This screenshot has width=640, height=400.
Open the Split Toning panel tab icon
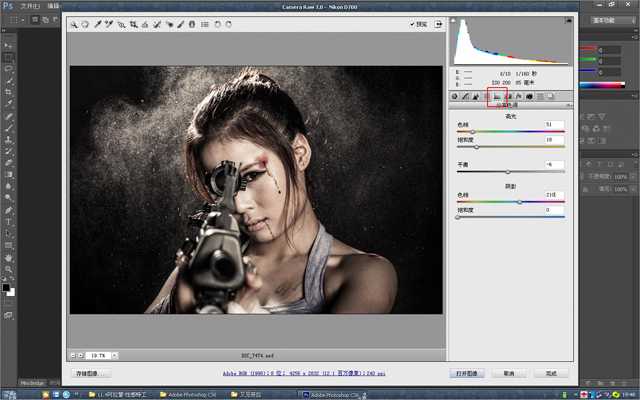pos(497,97)
